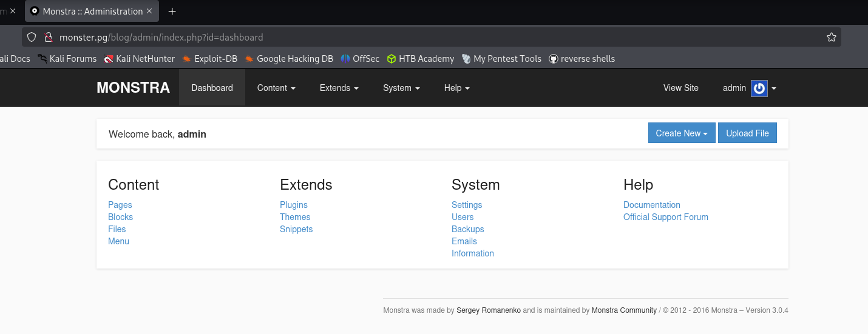Viewport: 868px width, 334px height.
Task: Click the Upload File button
Action: 747,133
